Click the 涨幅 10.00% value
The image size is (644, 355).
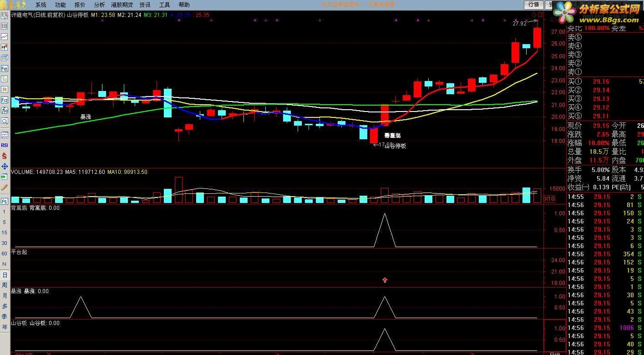click(x=598, y=143)
